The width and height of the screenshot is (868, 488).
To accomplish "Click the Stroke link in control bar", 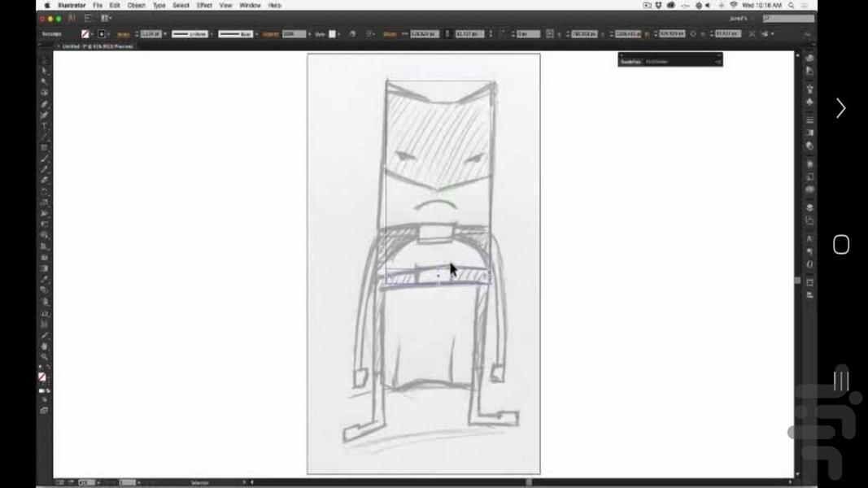I will click(x=124, y=33).
